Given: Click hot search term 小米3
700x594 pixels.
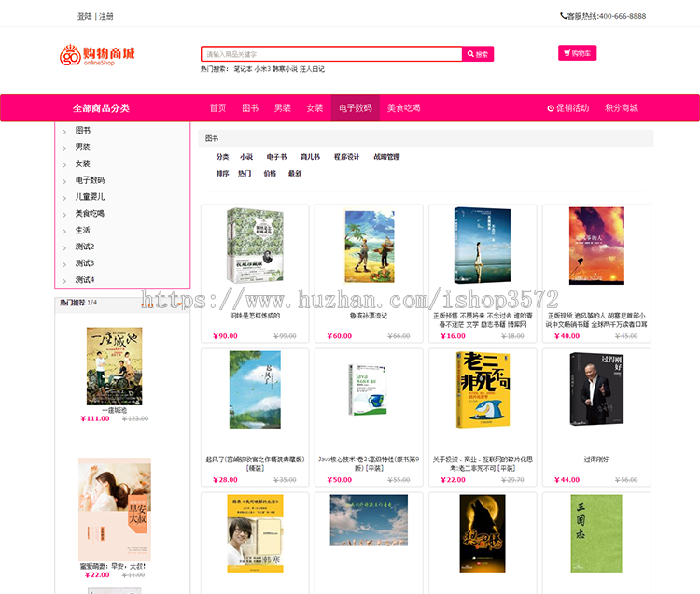Looking at the screenshot, I should (262, 69).
